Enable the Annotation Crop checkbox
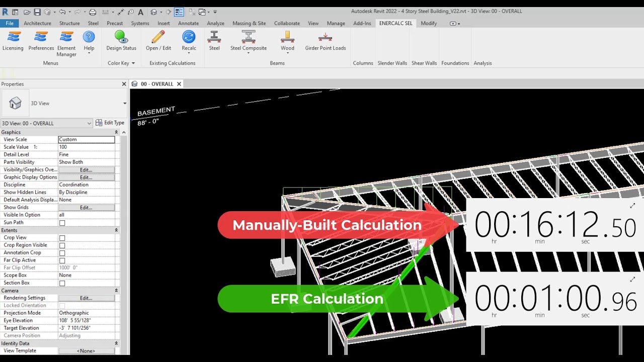This screenshot has height=362, width=644. pyautogui.click(x=62, y=253)
